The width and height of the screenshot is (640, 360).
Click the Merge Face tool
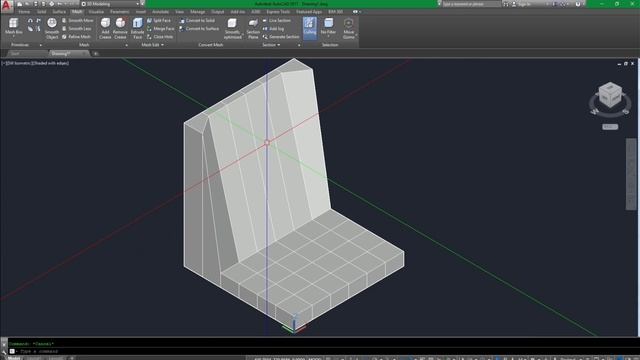[160, 29]
